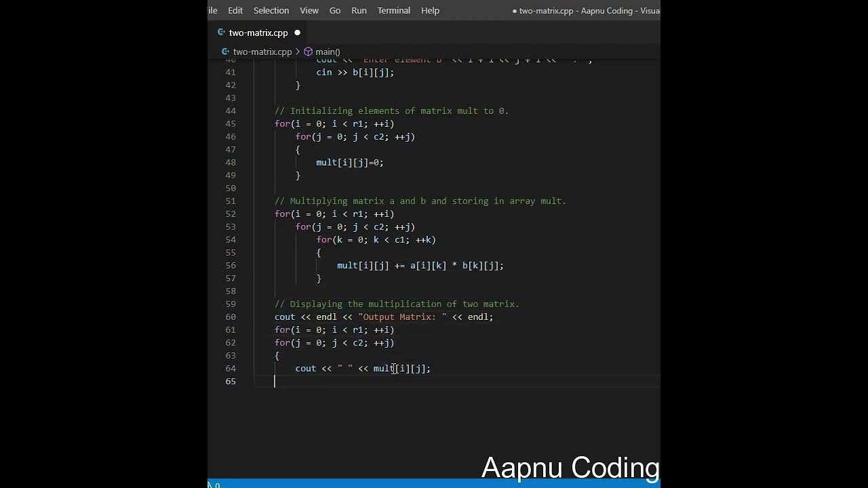Open the Terminal menu
868x488 pixels.
pyautogui.click(x=394, y=10)
